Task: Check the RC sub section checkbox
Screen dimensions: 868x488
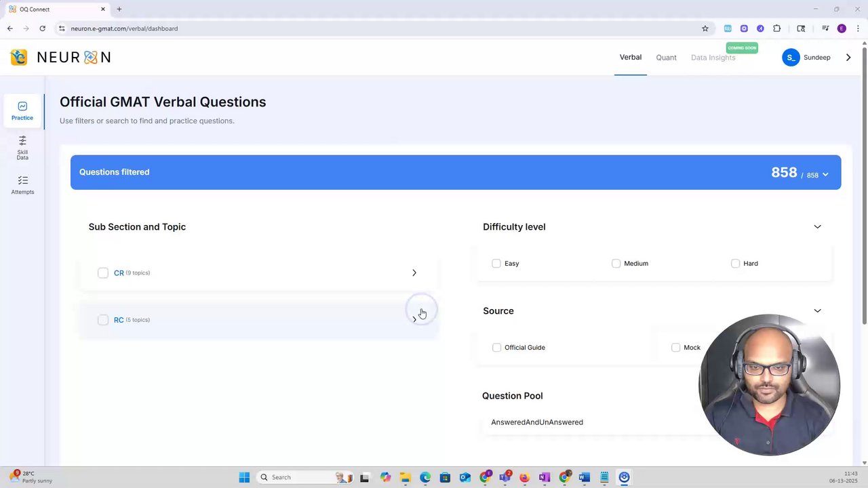Action: point(103,320)
